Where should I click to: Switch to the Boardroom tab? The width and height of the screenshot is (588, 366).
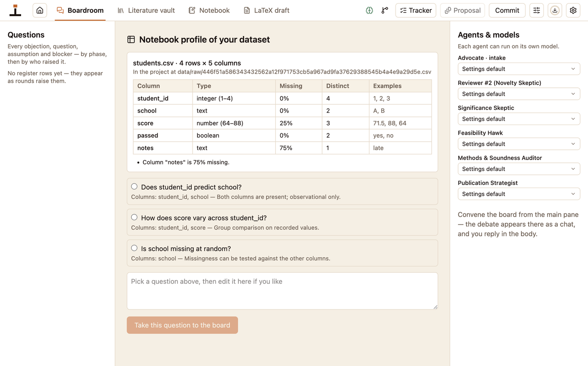point(80,10)
